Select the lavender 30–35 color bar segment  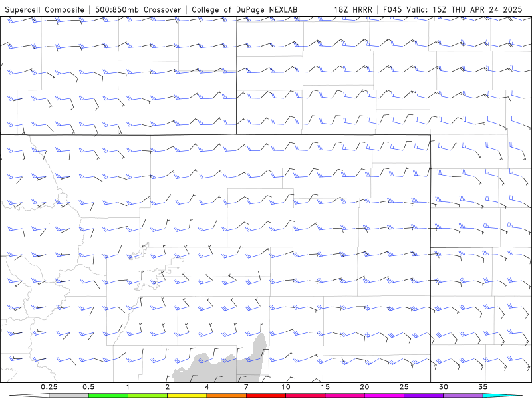click(463, 396)
